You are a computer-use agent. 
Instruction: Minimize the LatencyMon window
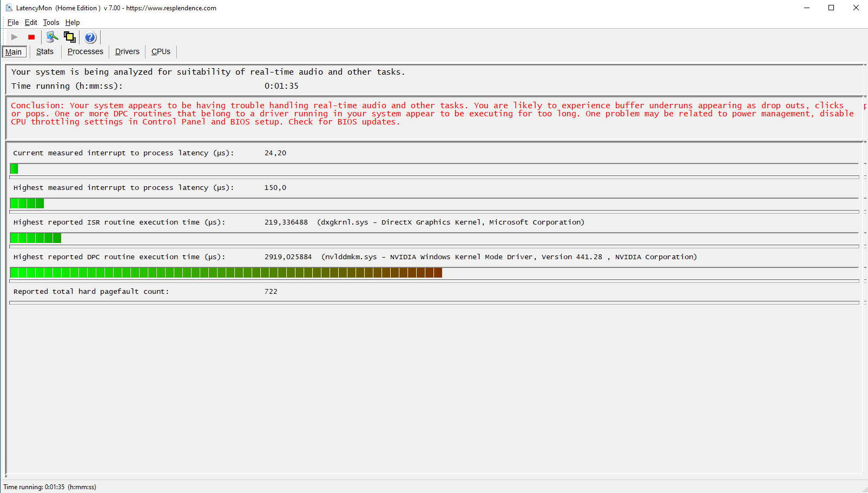pyautogui.click(x=807, y=8)
